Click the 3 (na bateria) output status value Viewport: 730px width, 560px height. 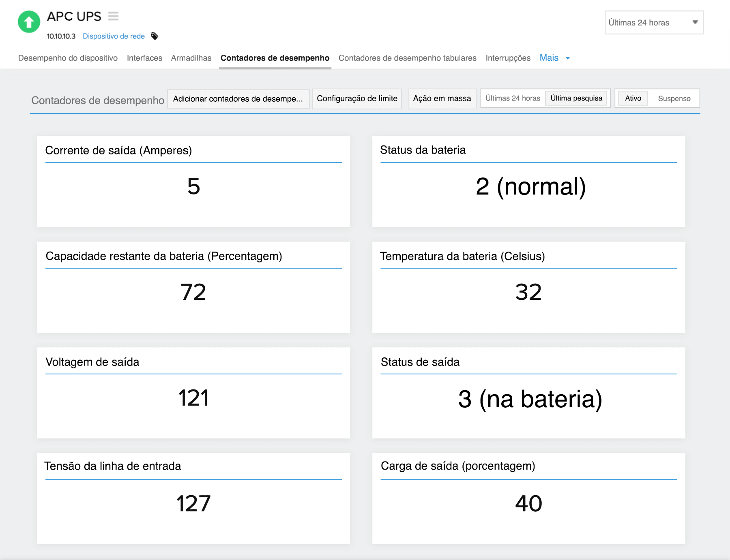pos(530,399)
